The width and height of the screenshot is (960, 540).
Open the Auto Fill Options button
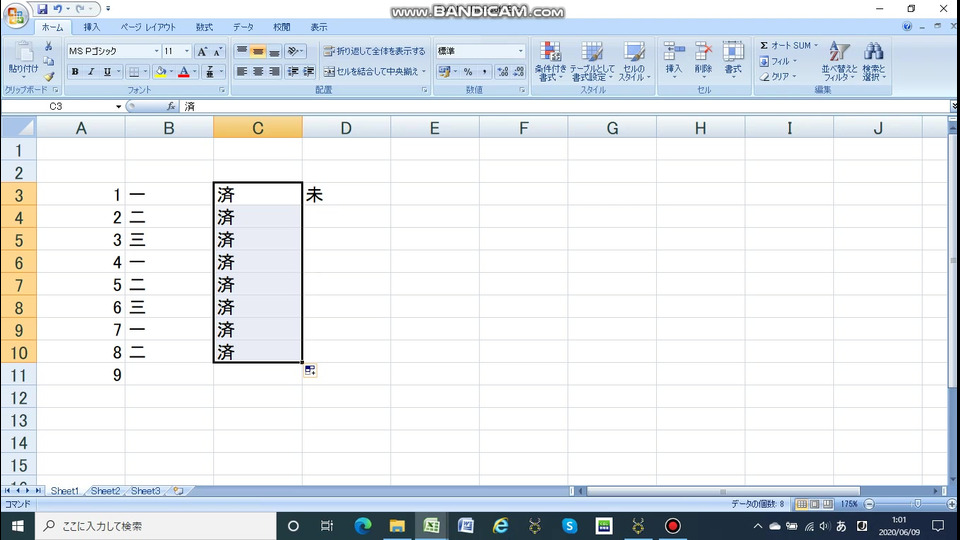coord(310,370)
